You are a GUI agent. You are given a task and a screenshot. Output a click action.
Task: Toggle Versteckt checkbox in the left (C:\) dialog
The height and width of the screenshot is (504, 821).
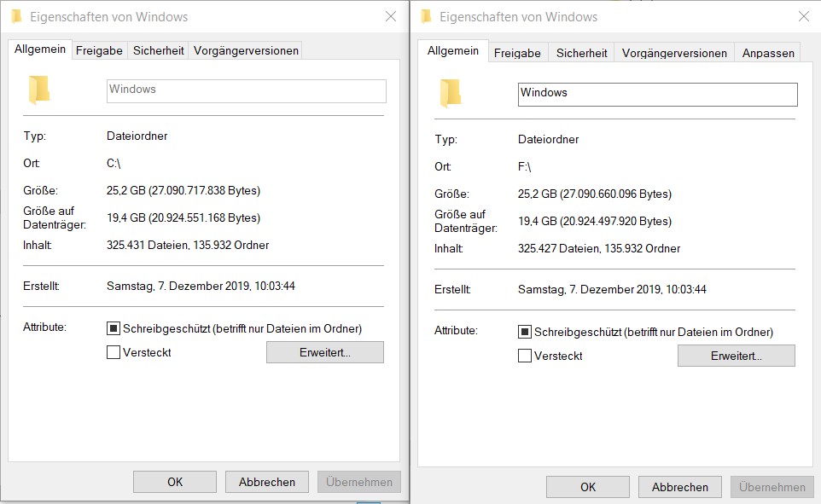pyautogui.click(x=114, y=352)
